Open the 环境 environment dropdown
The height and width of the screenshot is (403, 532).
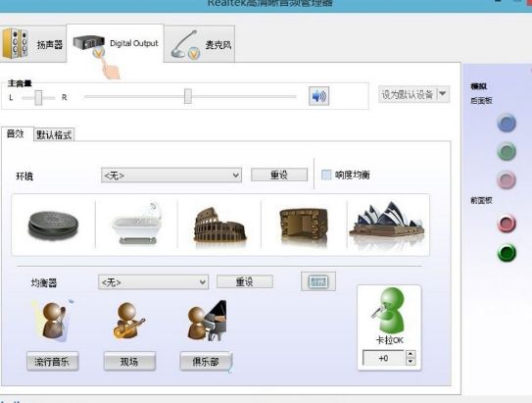[171, 176]
